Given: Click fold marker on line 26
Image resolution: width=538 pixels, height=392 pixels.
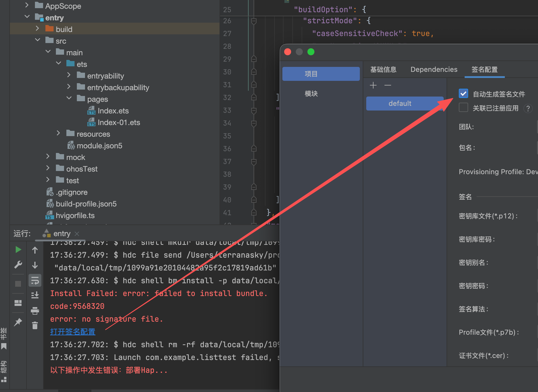Looking at the screenshot, I should click(x=254, y=21).
